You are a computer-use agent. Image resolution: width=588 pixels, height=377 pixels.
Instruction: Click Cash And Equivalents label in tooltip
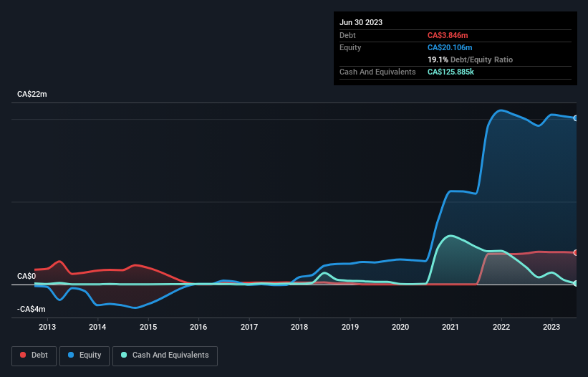pos(377,72)
